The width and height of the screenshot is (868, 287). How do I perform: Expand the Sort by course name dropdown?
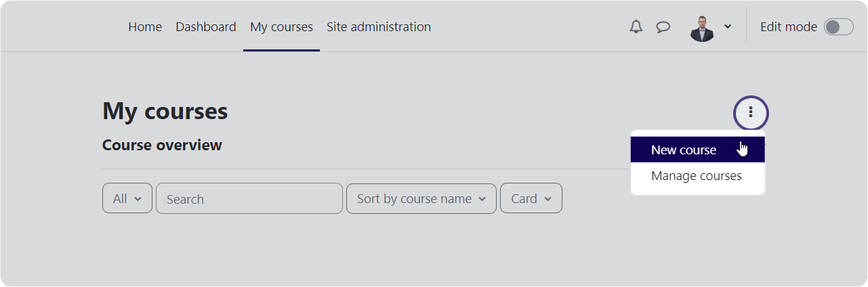421,198
